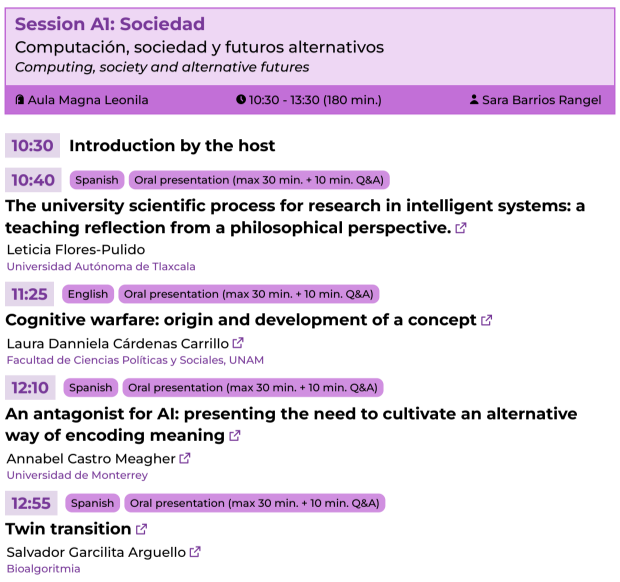Click the clock icon beside 10:30 - 13:30

pos(240,100)
